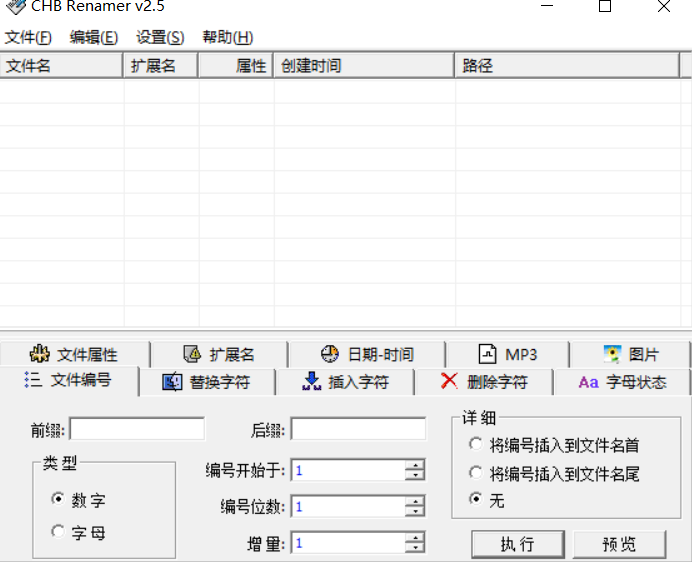Screen dimensions: 692x562
Task: Click the list icon on 文件编号 tab
Action: click(33, 380)
